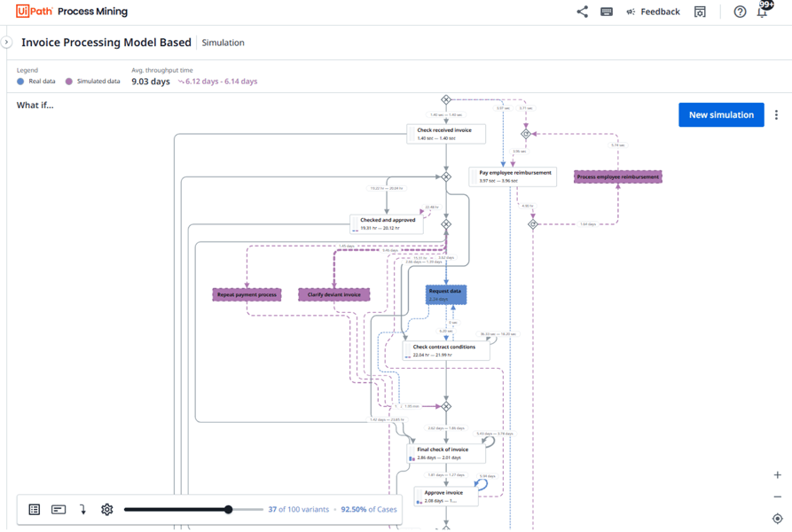Image resolution: width=792 pixels, height=532 pixels.
Task: Select the Checked and approved node
Action: [387, 224]
